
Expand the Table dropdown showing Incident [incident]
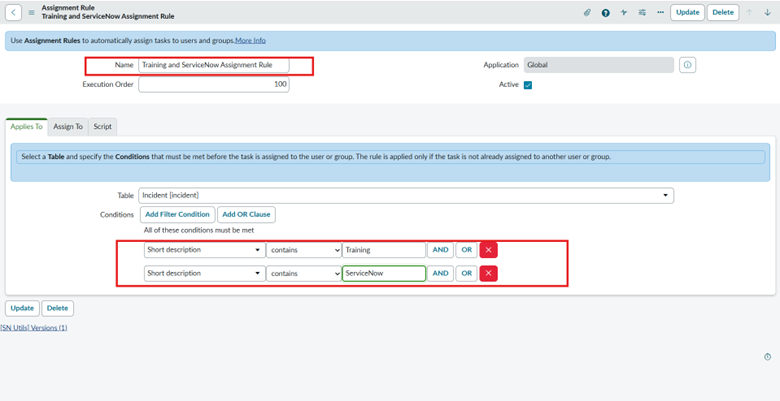[405, 196]
